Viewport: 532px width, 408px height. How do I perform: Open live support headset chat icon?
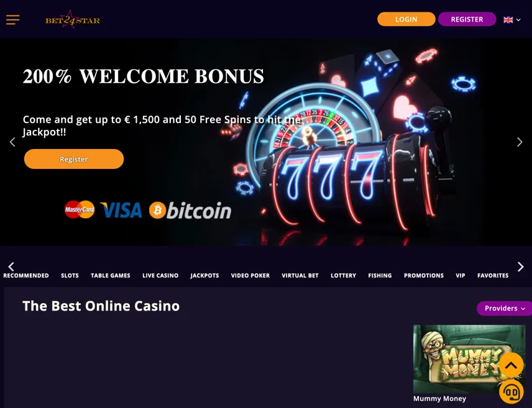511,392
